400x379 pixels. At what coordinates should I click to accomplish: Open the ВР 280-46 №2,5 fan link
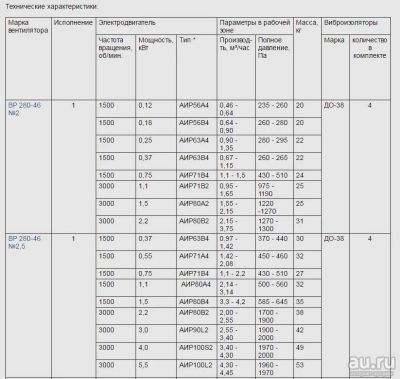point(24,242)
